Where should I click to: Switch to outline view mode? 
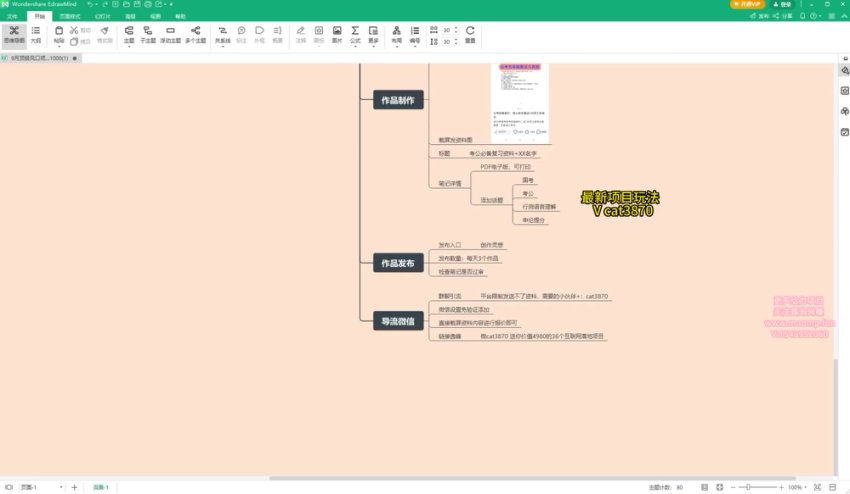[x=36, y=35]
